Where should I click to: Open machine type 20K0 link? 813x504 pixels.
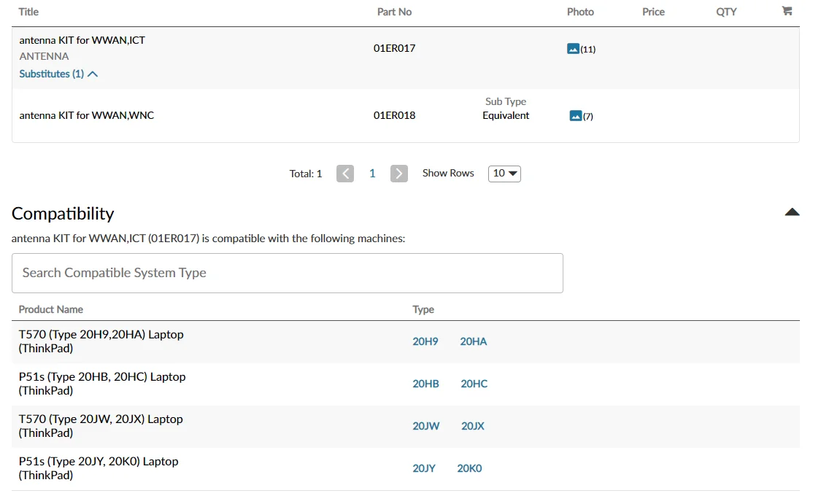(x=470, y=468)
